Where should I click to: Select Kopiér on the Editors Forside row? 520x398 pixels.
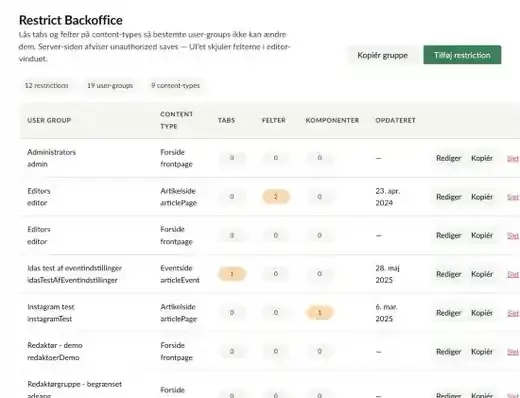pos(482,236)
